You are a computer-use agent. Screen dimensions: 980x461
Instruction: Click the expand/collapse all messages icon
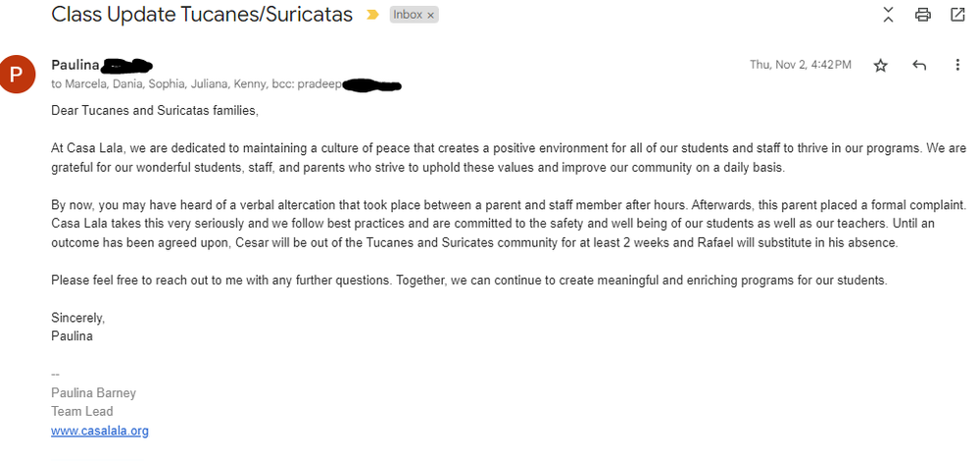pos(889,15)
